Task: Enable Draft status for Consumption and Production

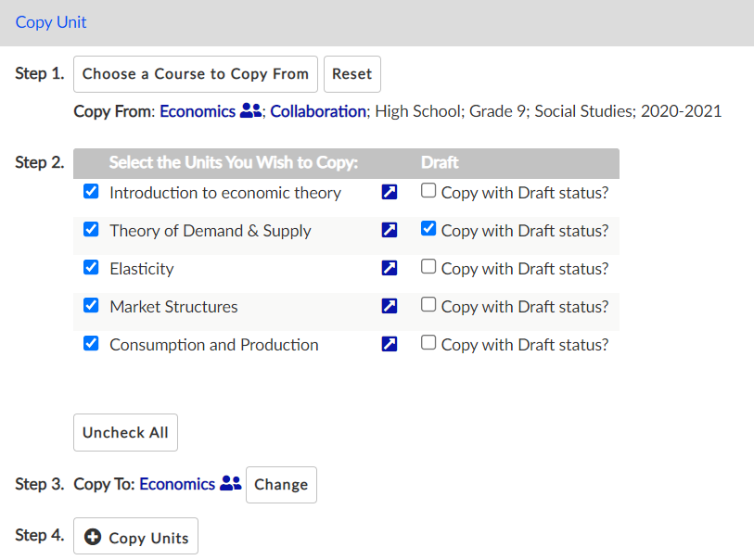Action: point(428,342)
